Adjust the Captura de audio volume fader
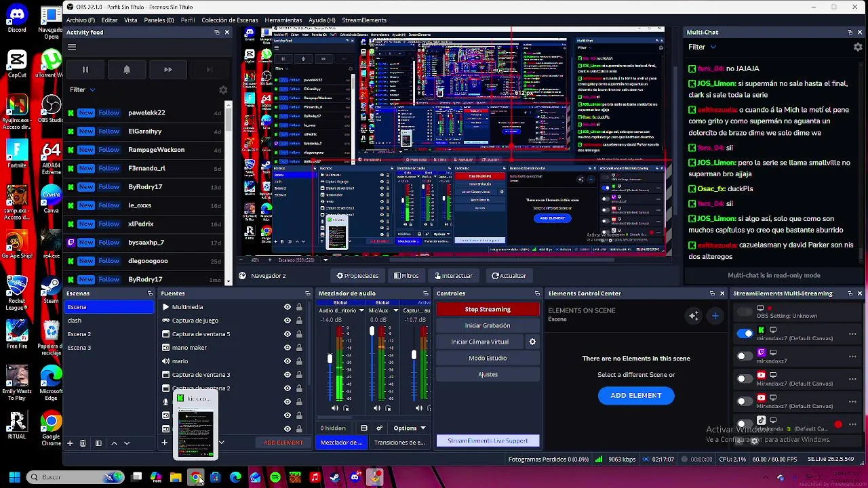This screenshot has height=488, width=868. pos(414,354)
